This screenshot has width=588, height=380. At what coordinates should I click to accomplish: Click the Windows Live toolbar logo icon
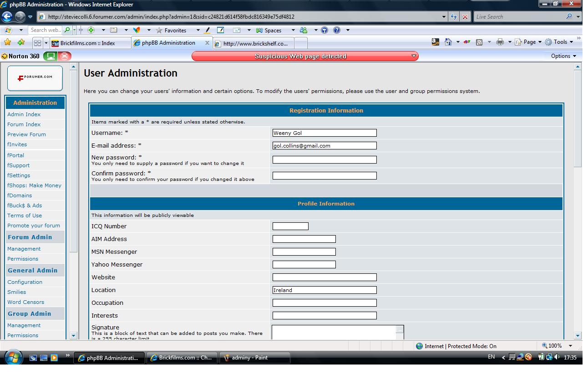pyautogui.click(x=9, y=30)
